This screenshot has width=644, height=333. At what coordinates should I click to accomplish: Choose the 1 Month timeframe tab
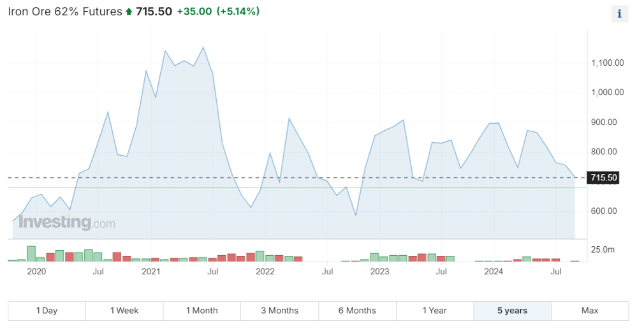click(x=201, y=311)
